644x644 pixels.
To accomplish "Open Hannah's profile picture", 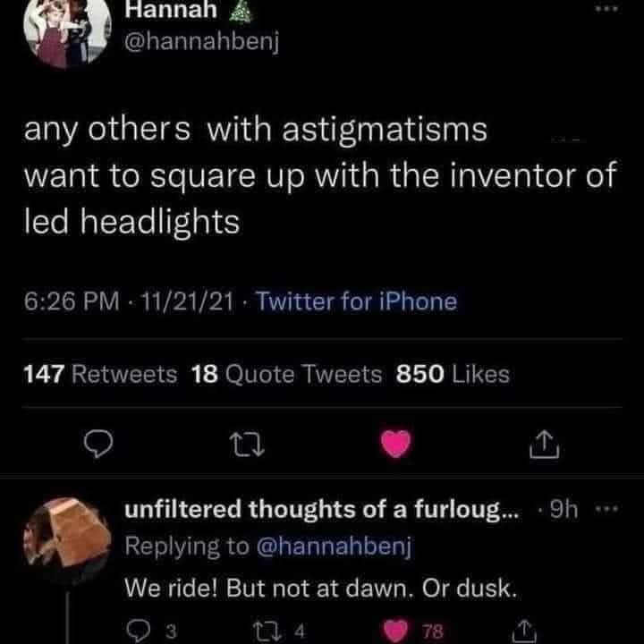I will pos(60,31).
